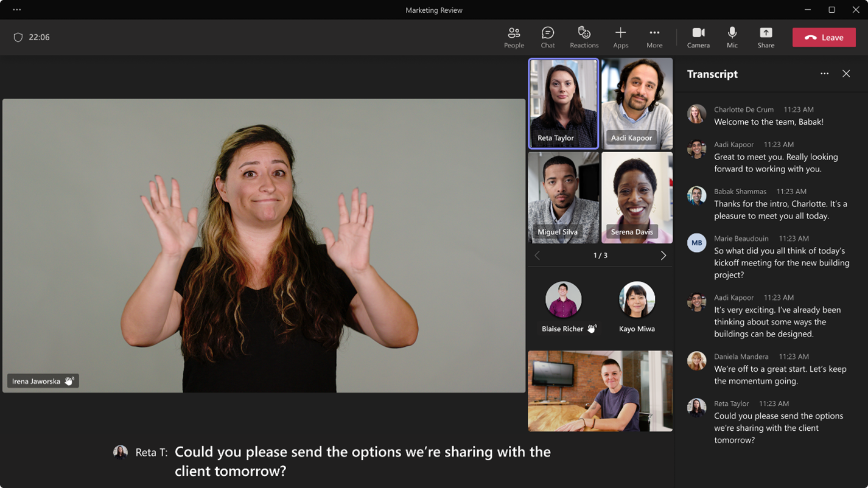Screen dimensions: 868x488
Task: Toggle your microphone on
Action: pos(732,37)
